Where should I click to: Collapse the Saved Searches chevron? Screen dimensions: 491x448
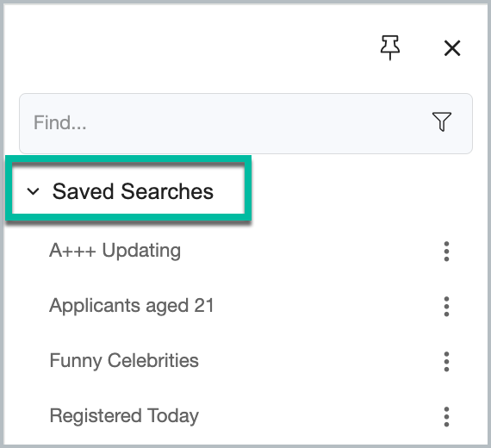33,191
